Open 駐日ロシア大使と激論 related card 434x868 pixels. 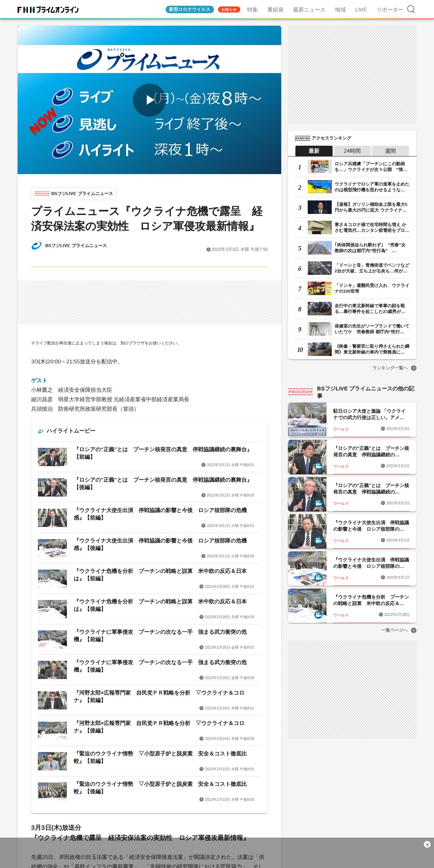[x=352, y=420]
